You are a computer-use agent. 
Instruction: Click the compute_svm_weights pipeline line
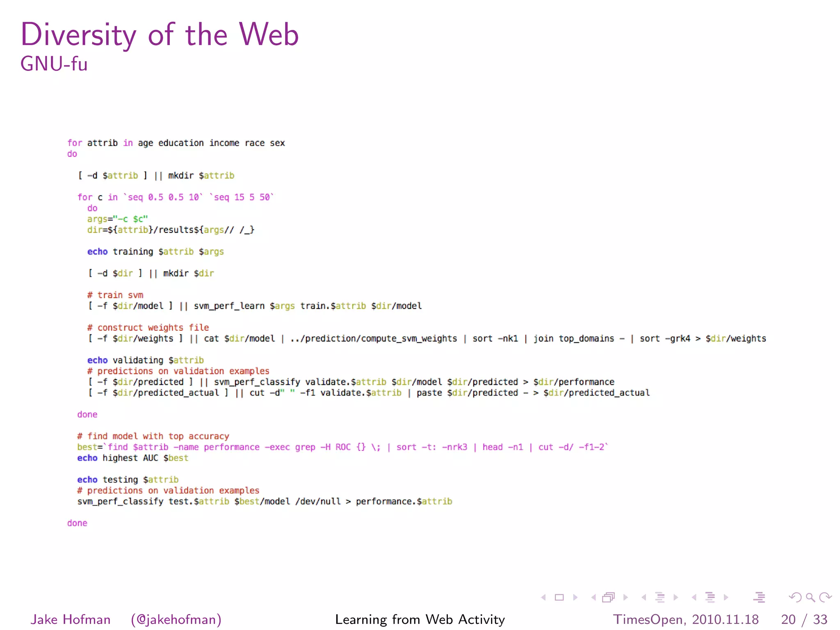click(x=427, y=338)
